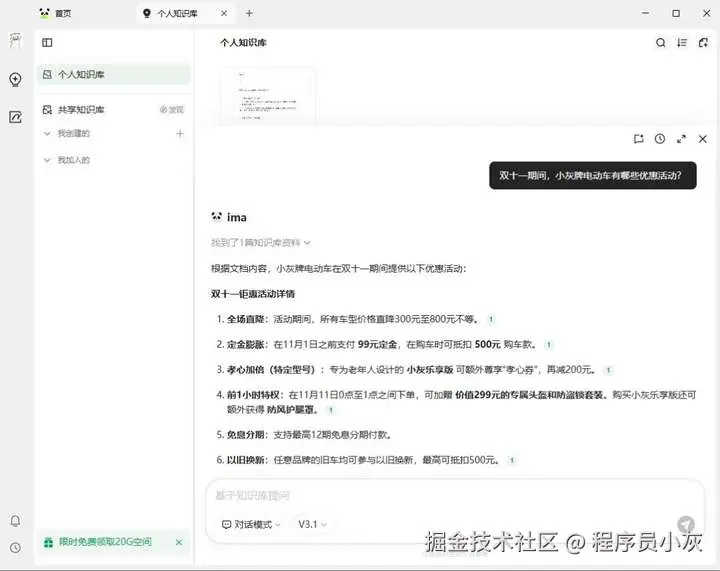720x571 pixels.
Task: Click the 个人知识库 page title
Action: pyautogui.click(x=243, y=43)
